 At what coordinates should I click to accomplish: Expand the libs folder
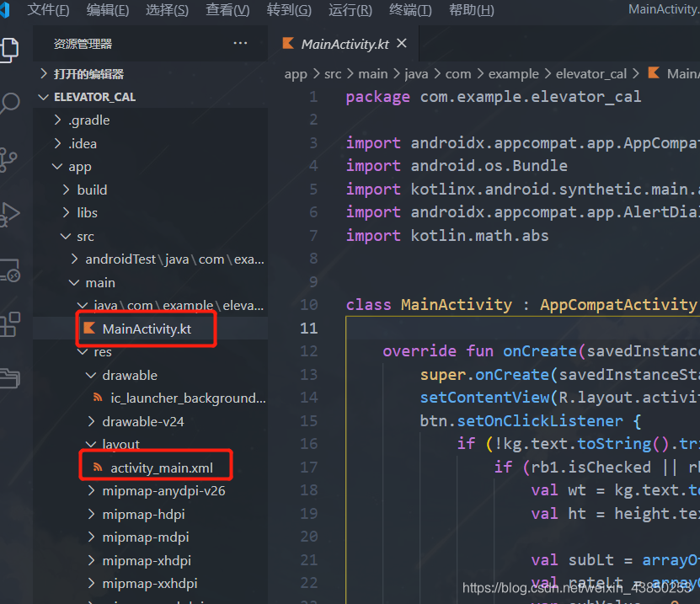click(151, 213)
